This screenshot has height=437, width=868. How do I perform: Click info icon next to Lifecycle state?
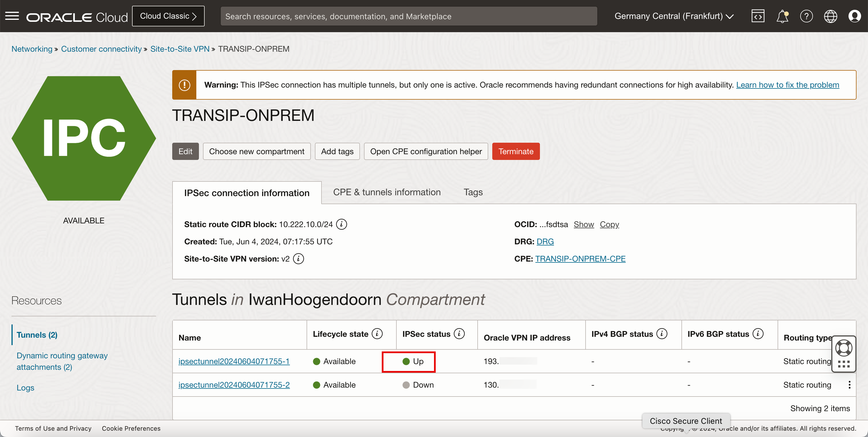tap(377, 334)
